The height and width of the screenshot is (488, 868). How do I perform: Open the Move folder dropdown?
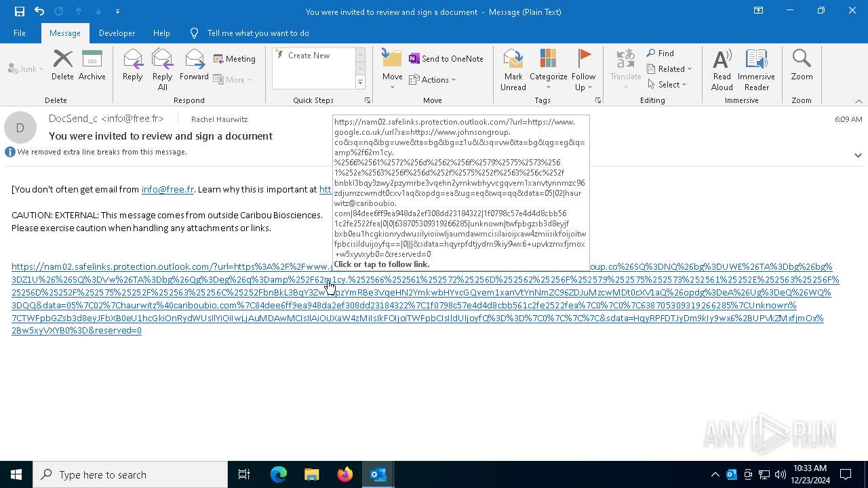(392, 69)
